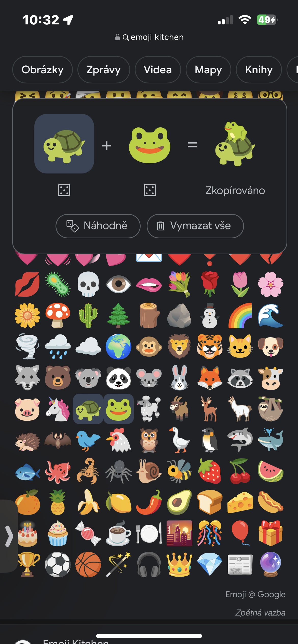Open the Mapy search tab

(x=208, y=70)
